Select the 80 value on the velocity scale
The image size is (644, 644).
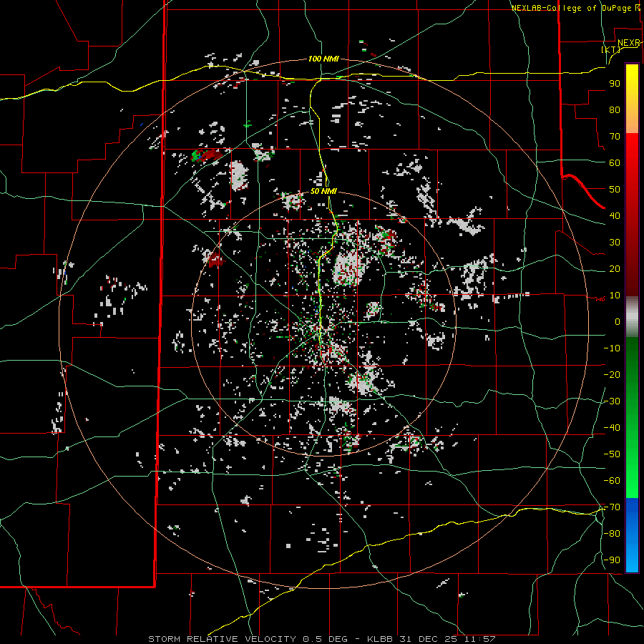click(x=615, y=109)
